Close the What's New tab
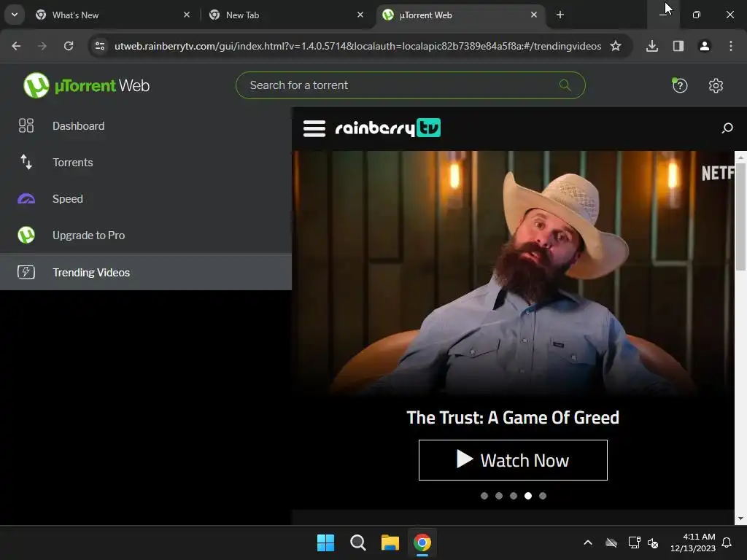747x560 pixels. (187, 15)
